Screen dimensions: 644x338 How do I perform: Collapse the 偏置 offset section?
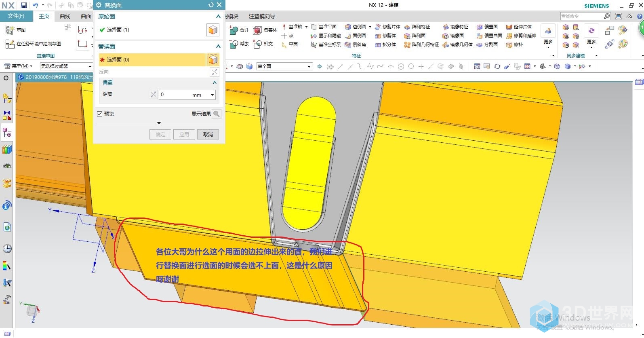pyautogui.click(x=215, y=82)
